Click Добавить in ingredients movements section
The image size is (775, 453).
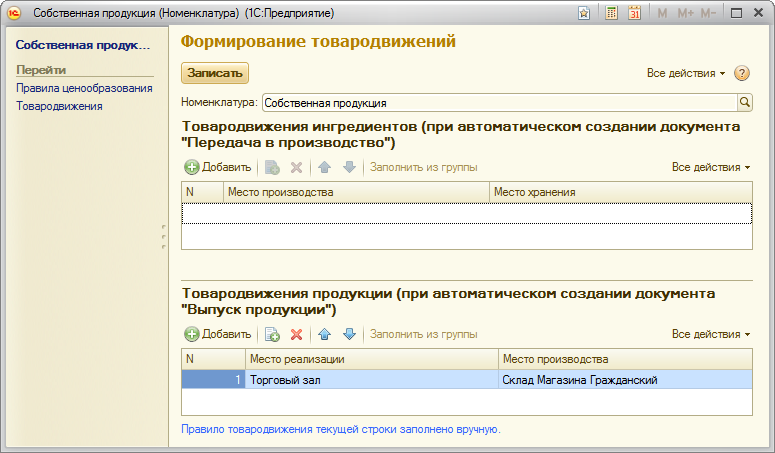[218, 167]
